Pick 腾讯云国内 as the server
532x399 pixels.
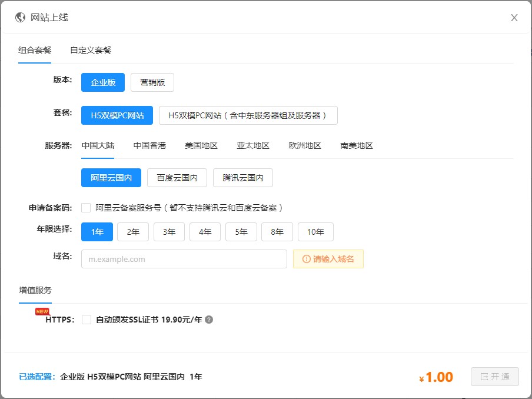point(242,178)
